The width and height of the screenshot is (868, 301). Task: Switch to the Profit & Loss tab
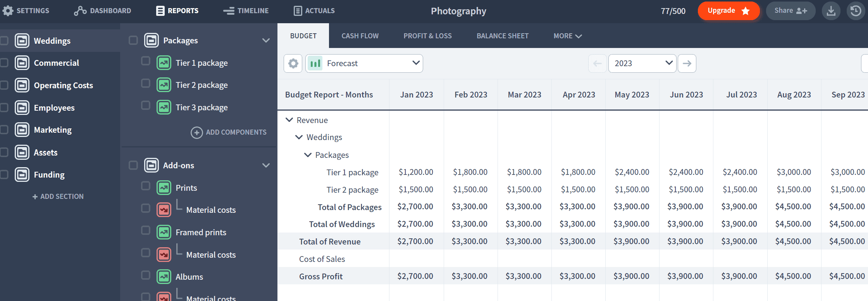pos(427,36)
